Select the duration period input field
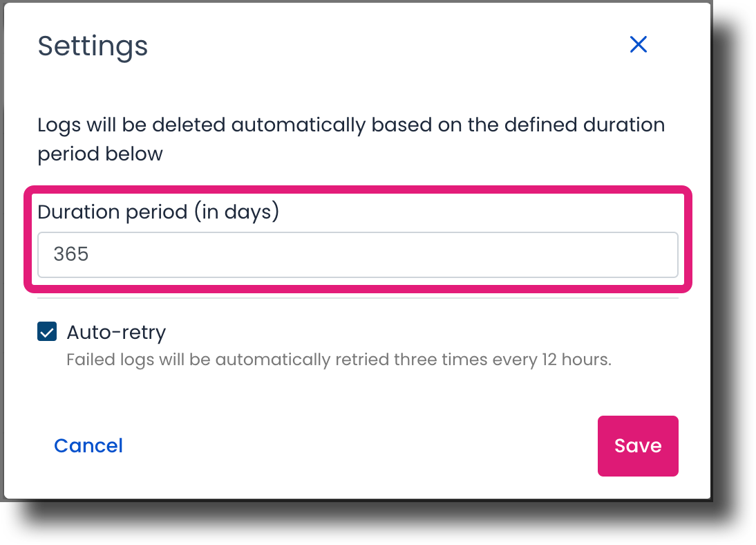Image resolution: width=756 pixels, height=545 pixels. pyautogui.click(x=357, y=255)
